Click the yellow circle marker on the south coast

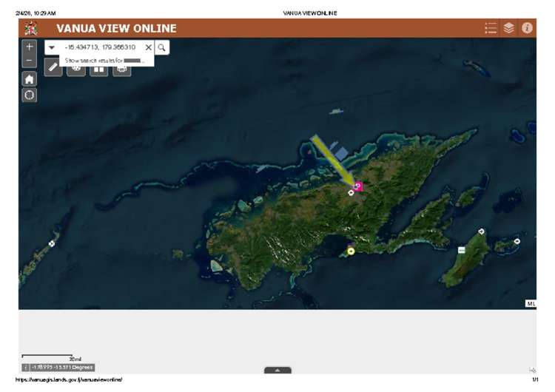(351, 251)
